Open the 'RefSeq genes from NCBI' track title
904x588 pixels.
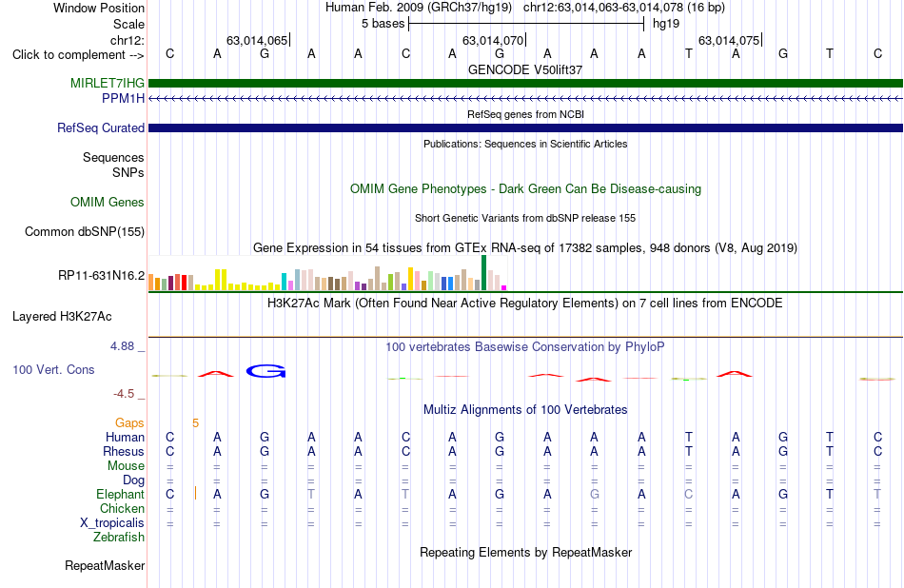tap(525, 114)
